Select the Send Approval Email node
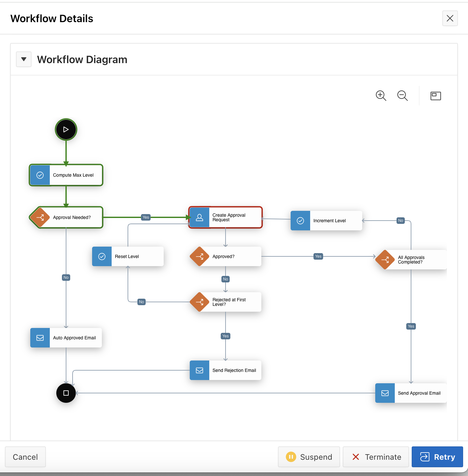This screenshot has height=476, width=468. (411, 393)
